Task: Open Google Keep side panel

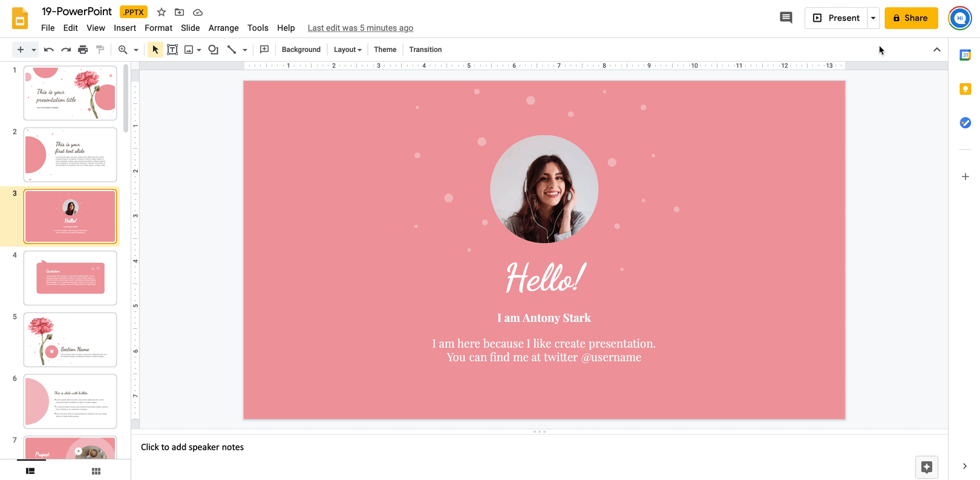Action: [965, 89]
